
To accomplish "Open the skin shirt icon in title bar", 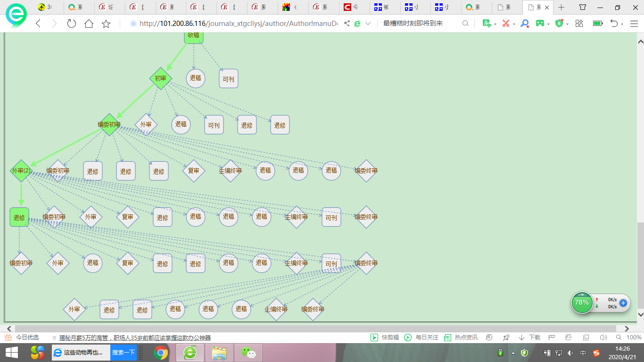I will click(x=583, y=8).
